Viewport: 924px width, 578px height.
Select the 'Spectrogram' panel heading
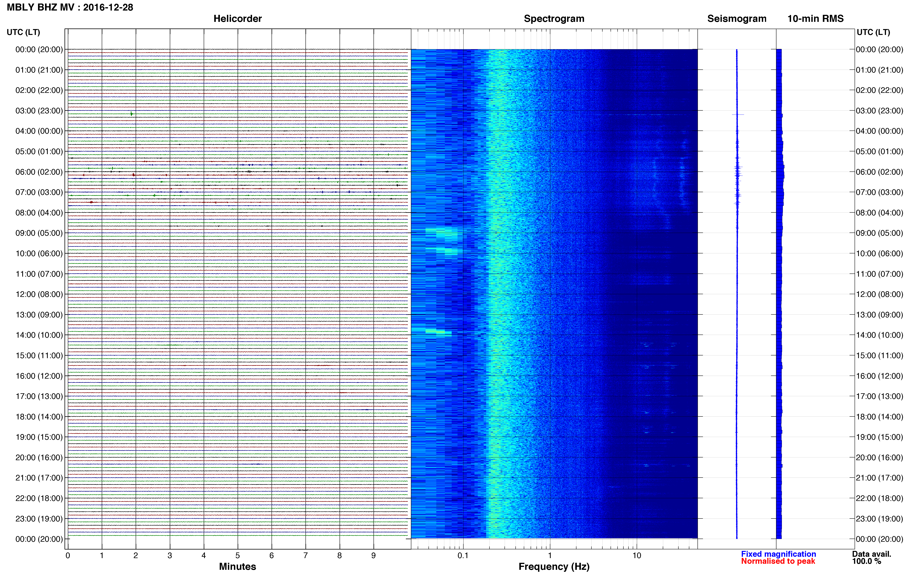[x=554, y=19]
